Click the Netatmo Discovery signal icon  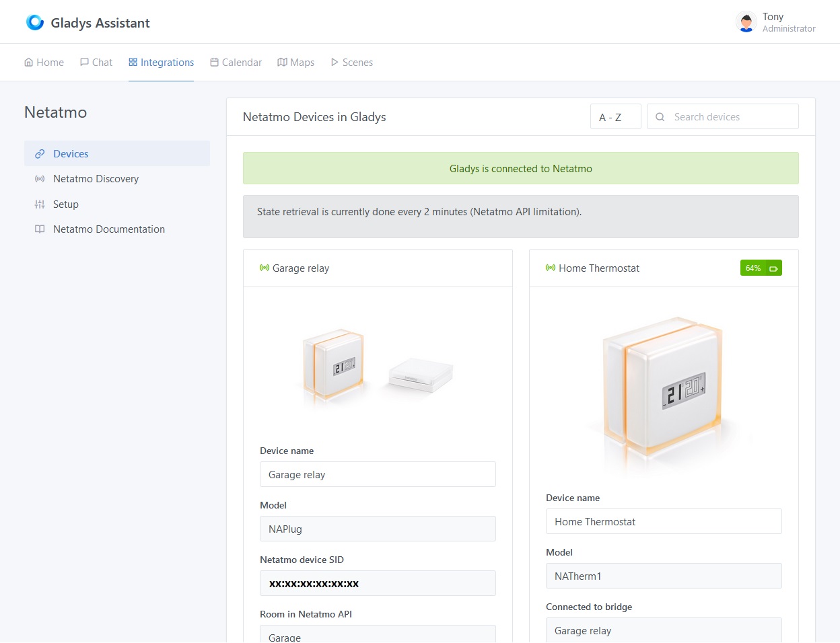pyautogui.click(x=38, y=179)
